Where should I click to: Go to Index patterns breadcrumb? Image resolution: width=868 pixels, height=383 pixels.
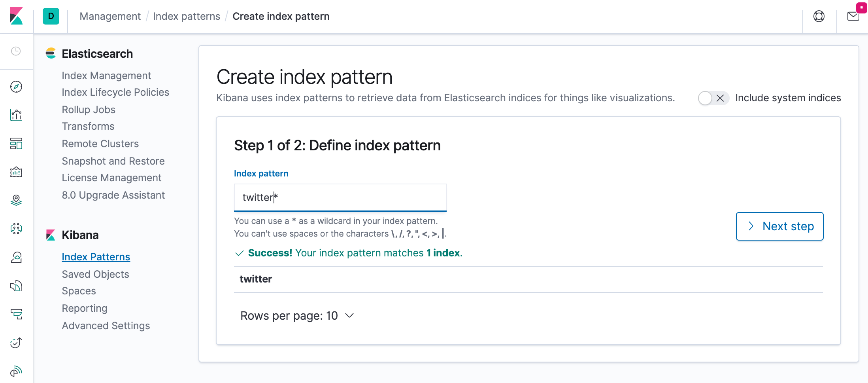187,16
